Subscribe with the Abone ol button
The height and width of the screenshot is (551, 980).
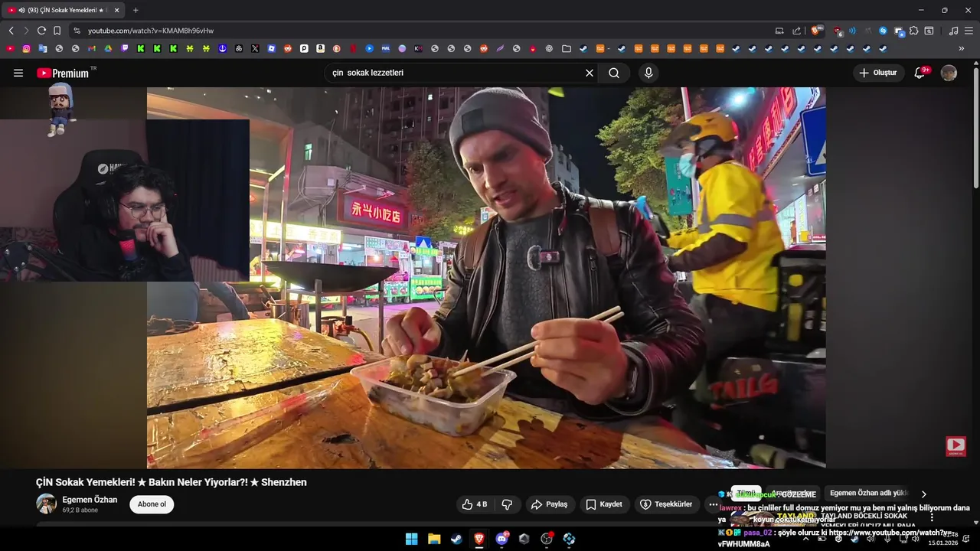pos(152,504)
